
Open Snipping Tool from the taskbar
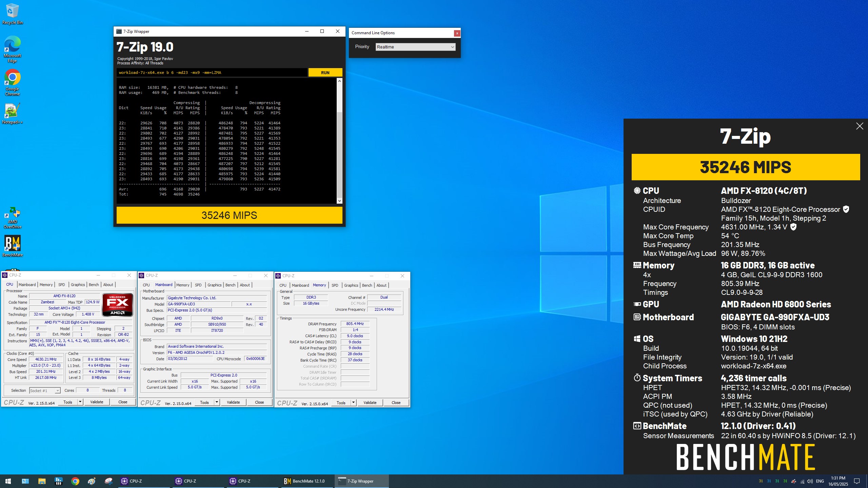[108, 481]
